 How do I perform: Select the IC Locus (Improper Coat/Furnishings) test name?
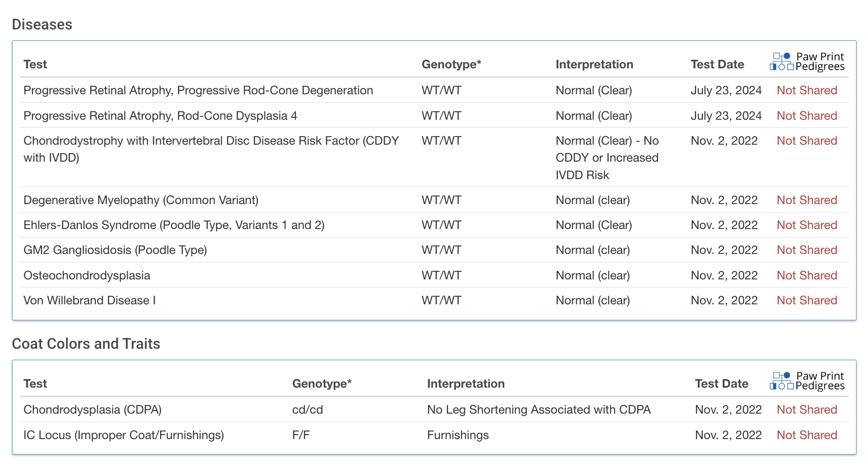pyautogui.click(x=124, y=435)
